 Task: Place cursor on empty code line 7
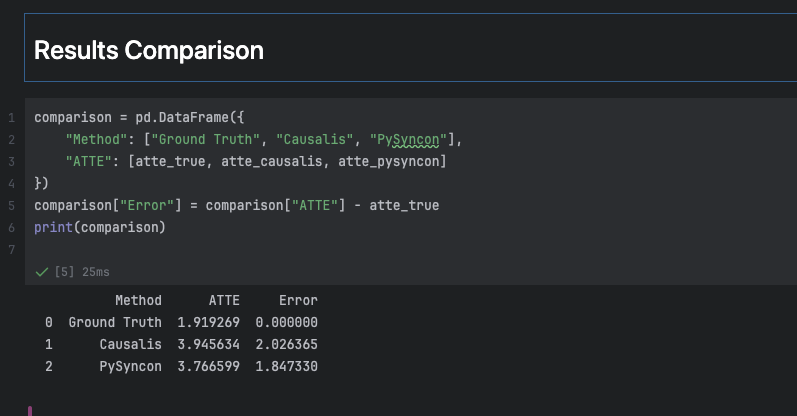pyautogui.click(x=200, y=249)
